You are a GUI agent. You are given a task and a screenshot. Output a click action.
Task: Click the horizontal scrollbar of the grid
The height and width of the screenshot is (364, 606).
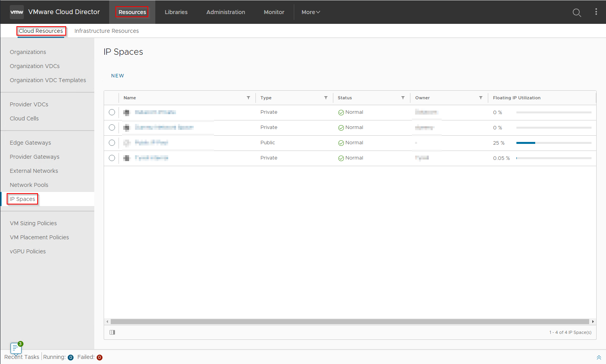pos(350,322)
